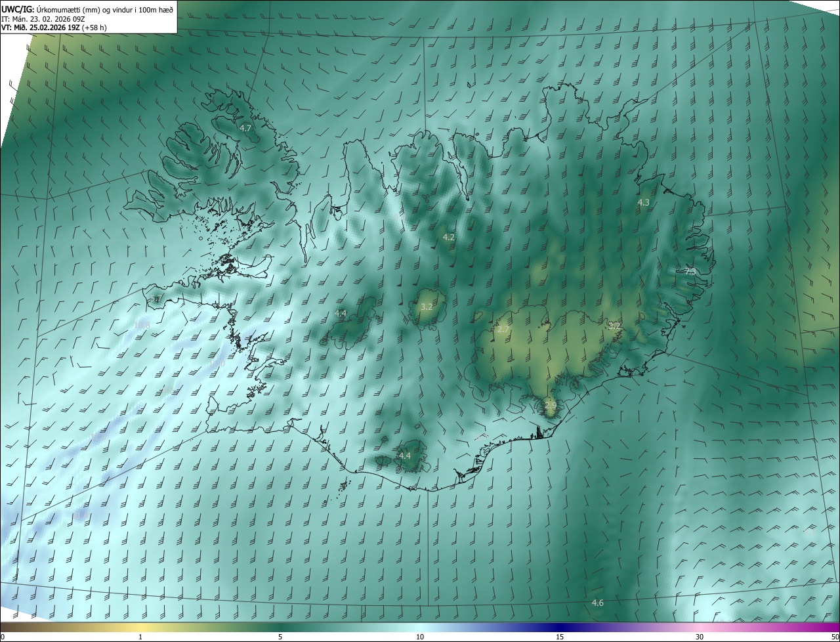This screenshot has height=642, width=840.
Task: Click the 4.6 value label over the southern ocean
Action: (598, 603)
